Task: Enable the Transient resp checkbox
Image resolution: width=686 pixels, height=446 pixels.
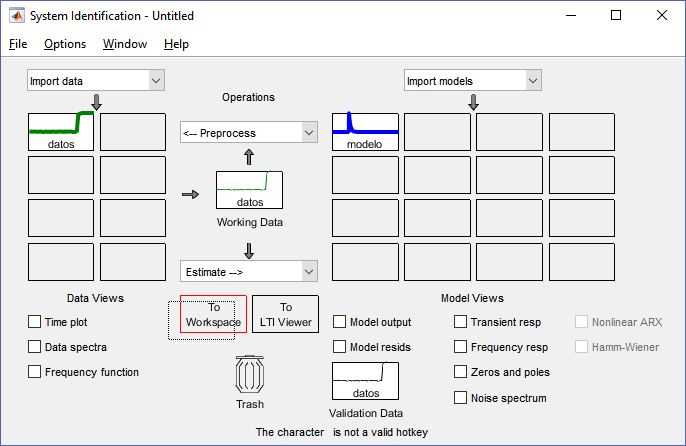Action: tap(461, 322)
